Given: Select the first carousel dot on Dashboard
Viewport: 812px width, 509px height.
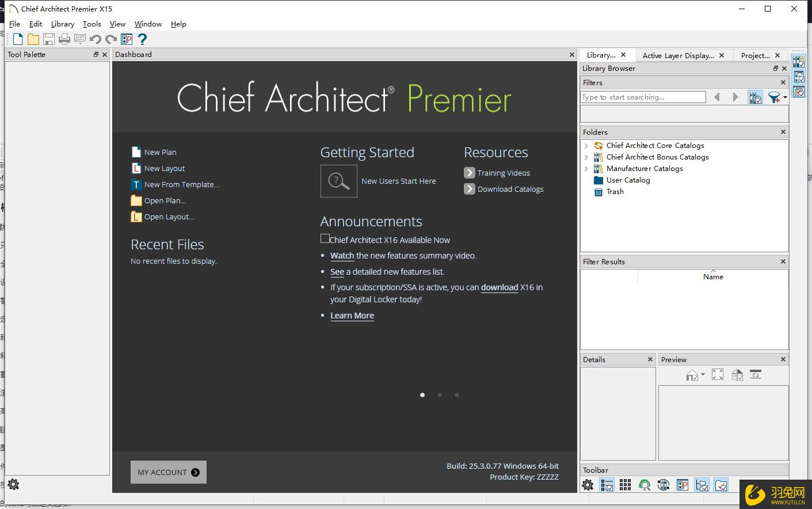Looking at the screenshot, I should 422,395.
